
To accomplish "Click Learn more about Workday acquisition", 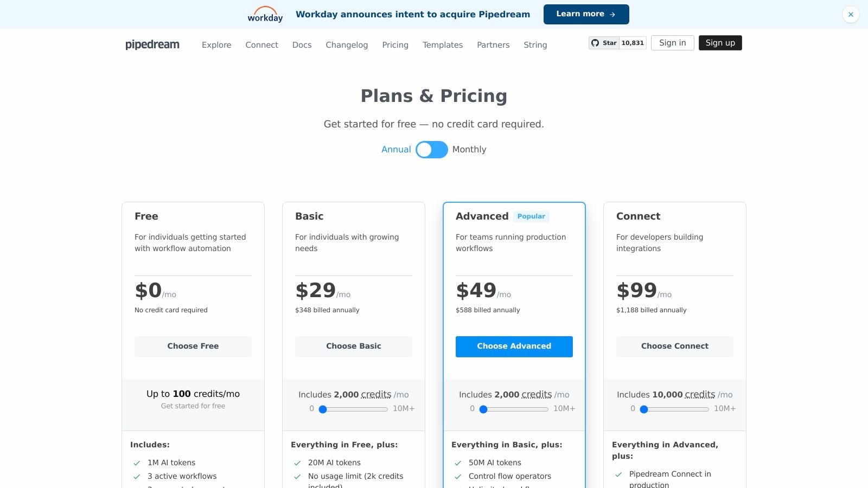I will [586, 14].
